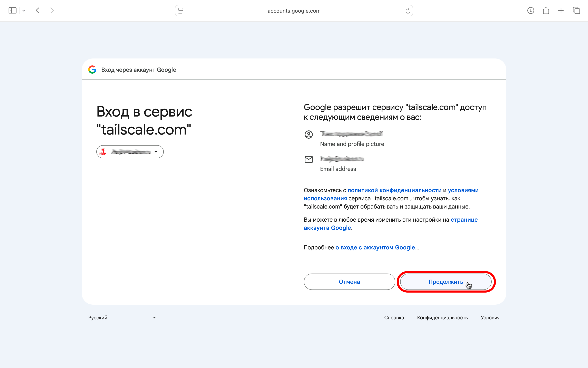Go forward with the forward arrow

click(52, 10)
